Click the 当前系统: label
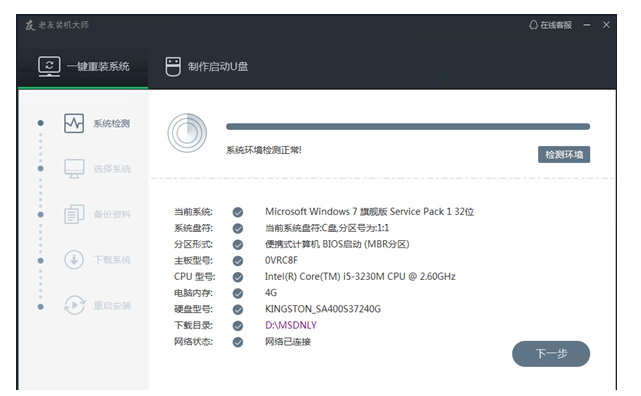This screenshot has width=641, height=396. point(193,212)
